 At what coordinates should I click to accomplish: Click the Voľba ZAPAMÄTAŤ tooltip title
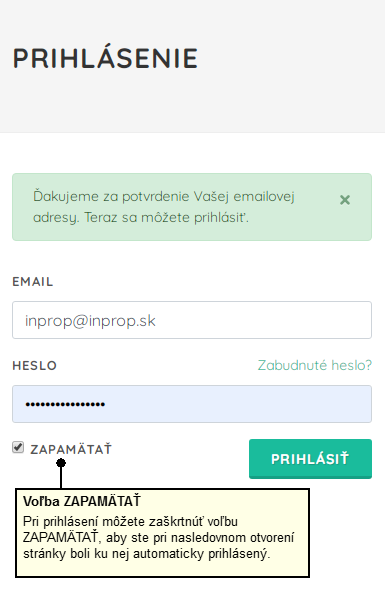pyautogui.click(x=82, y=501)
